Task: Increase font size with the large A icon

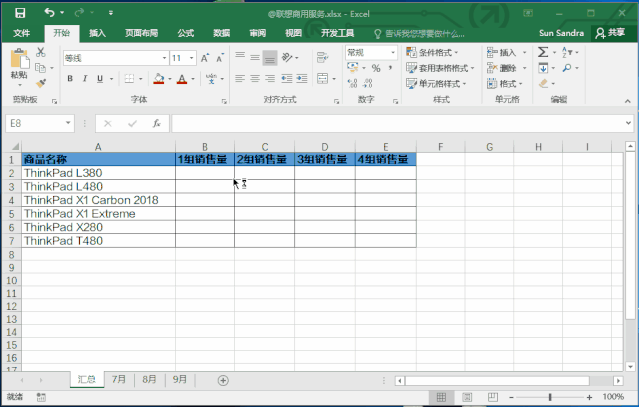Action: click(x=205, y=58)
